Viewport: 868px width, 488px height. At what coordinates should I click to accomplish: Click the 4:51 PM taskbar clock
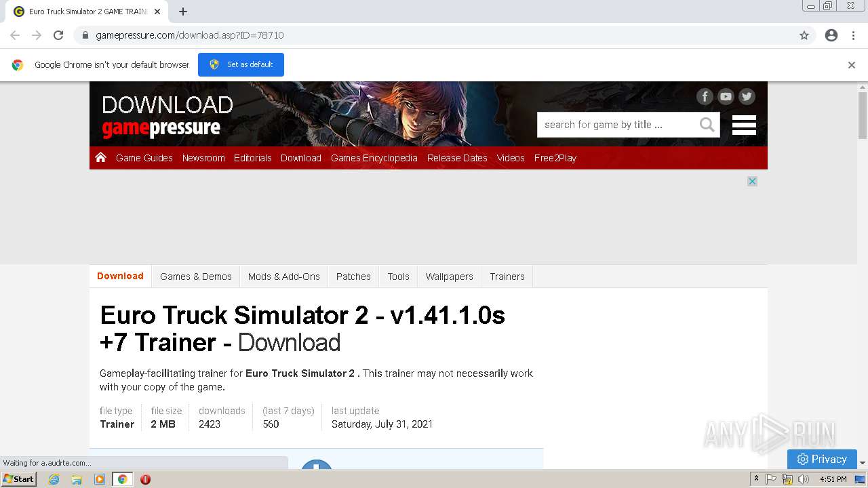point(833,479)
